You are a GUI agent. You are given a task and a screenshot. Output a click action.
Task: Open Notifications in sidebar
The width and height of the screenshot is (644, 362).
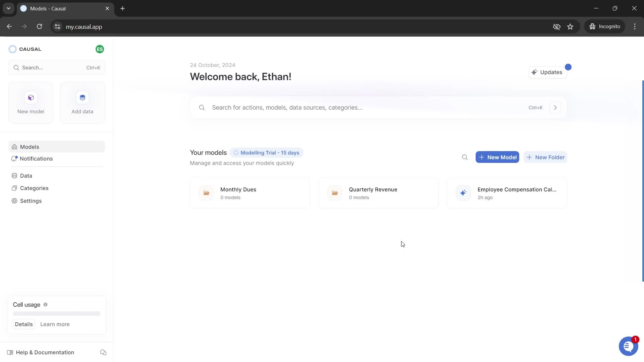(36, 158)
